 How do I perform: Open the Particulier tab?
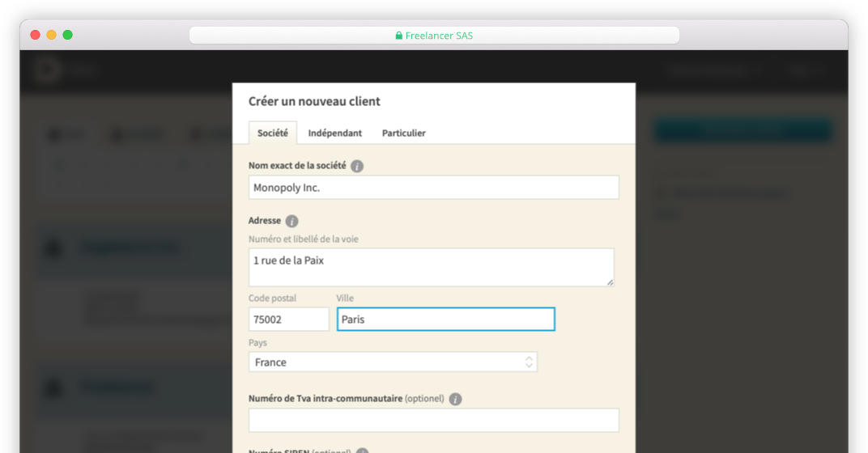pyautogui.click(x=403, y=133)
